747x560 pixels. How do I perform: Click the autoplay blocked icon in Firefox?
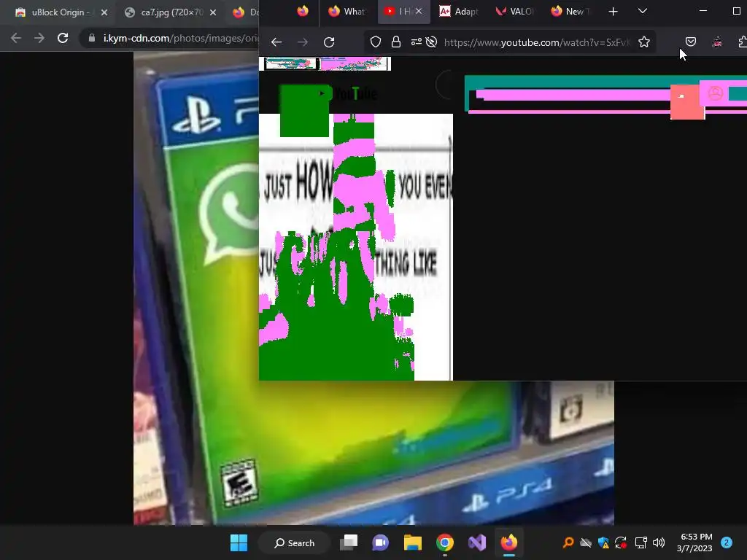[432, 42]
